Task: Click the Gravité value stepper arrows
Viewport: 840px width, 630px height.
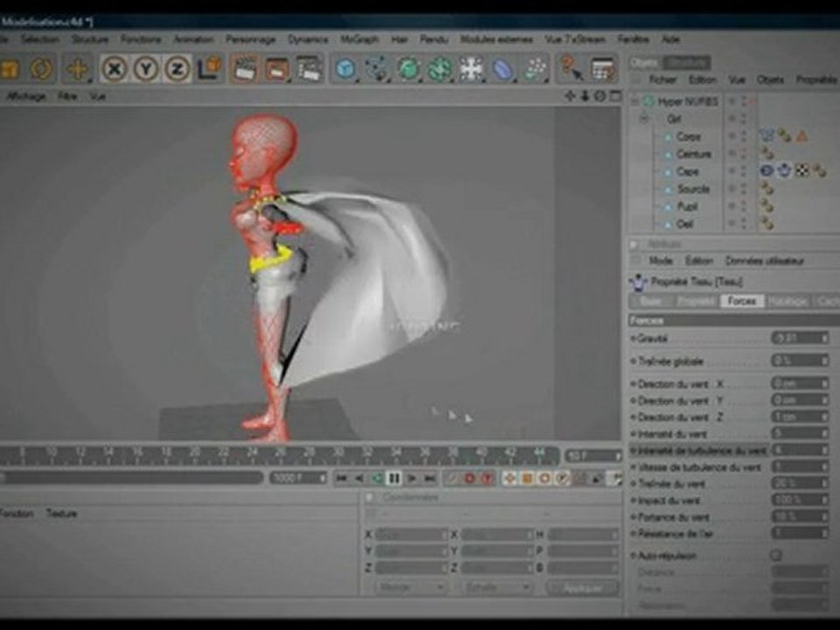Action: pos(824,338)
